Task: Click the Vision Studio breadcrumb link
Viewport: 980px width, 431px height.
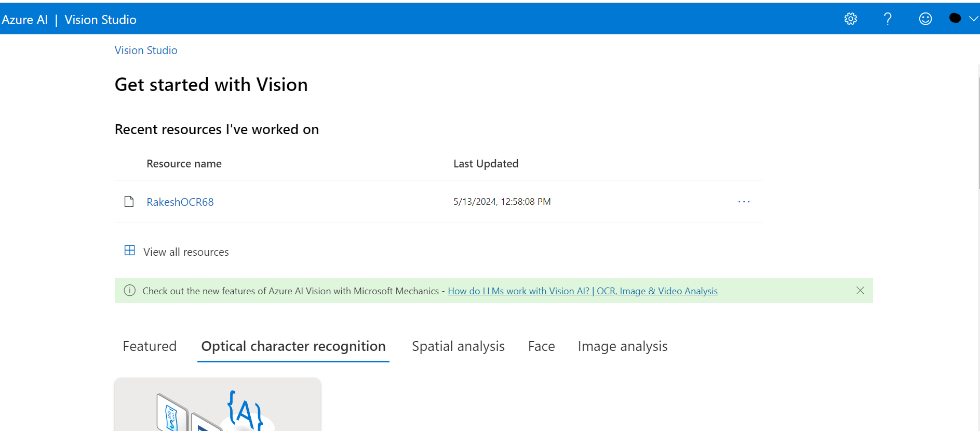Action: (x=146, y=50)
